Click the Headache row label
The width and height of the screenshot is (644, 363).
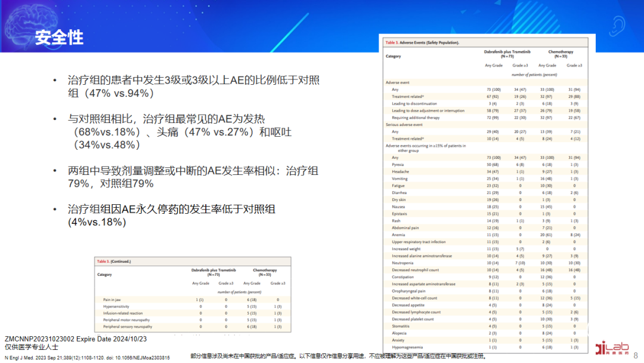(400, 171)
